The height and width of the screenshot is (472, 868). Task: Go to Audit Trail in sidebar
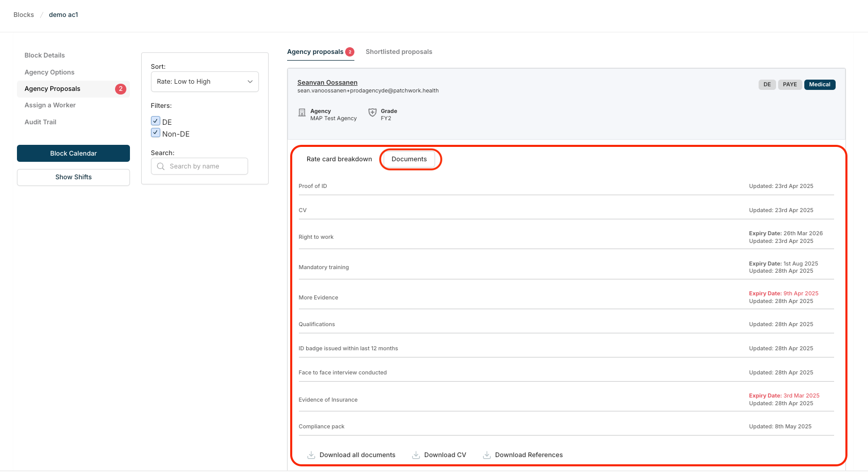pyautogui.click(x=41, y=122)
